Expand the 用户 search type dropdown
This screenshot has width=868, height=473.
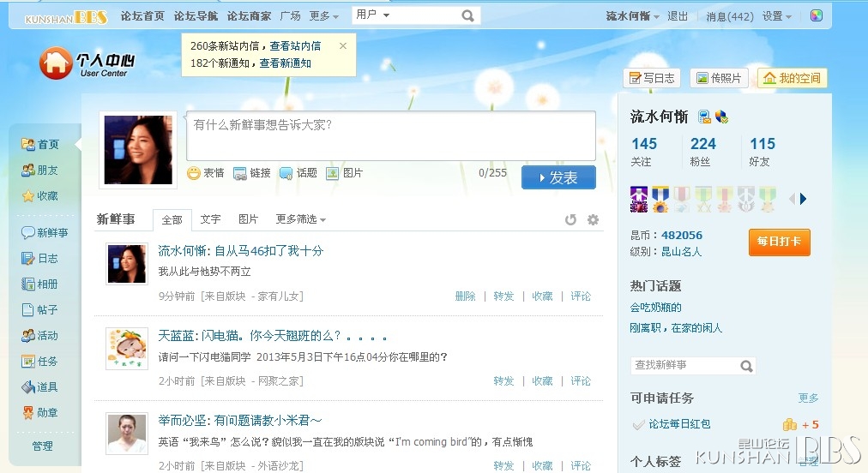pos(372,15)
